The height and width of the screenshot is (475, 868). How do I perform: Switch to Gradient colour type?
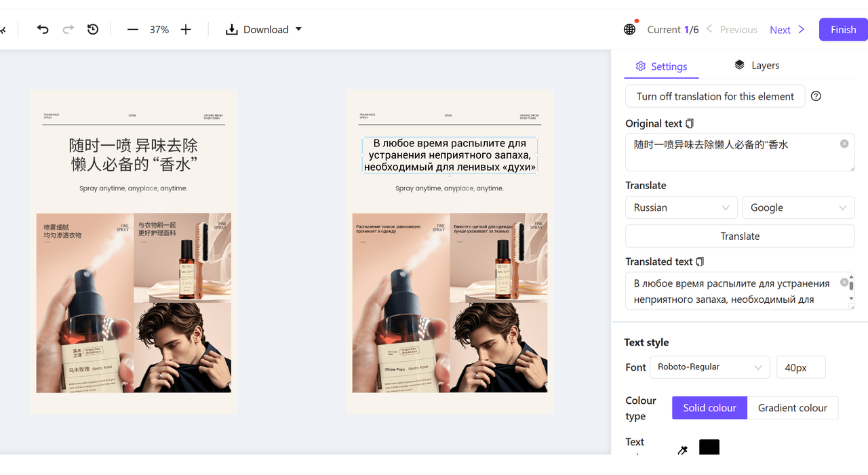pyautogui.click(x=792, y=408)
